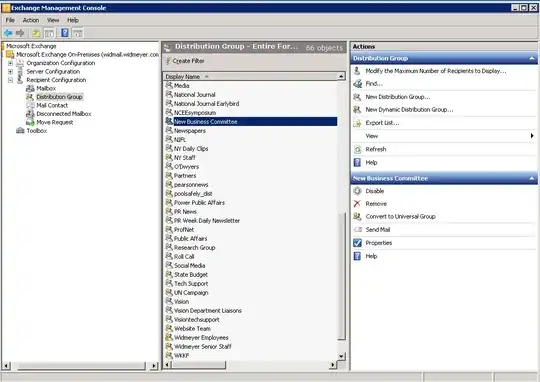Click the Convert to Universal Group icon
The width and height of the screenshot is (540, 382).
pyautogui.click(x=357, y=216)
